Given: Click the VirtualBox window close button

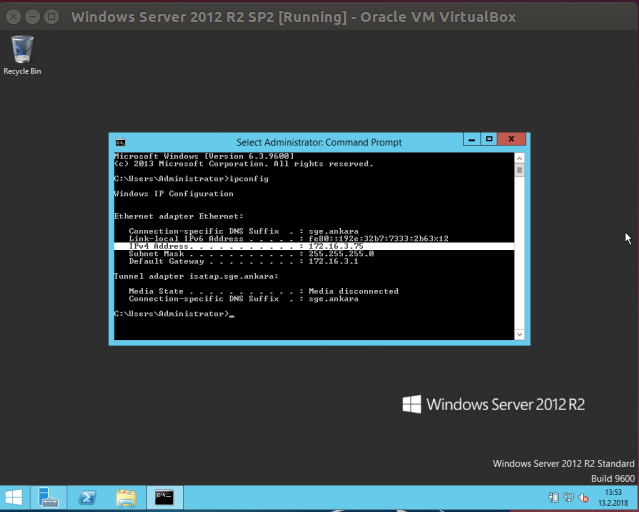Looking at the screenshot, I should click(13, 17).
